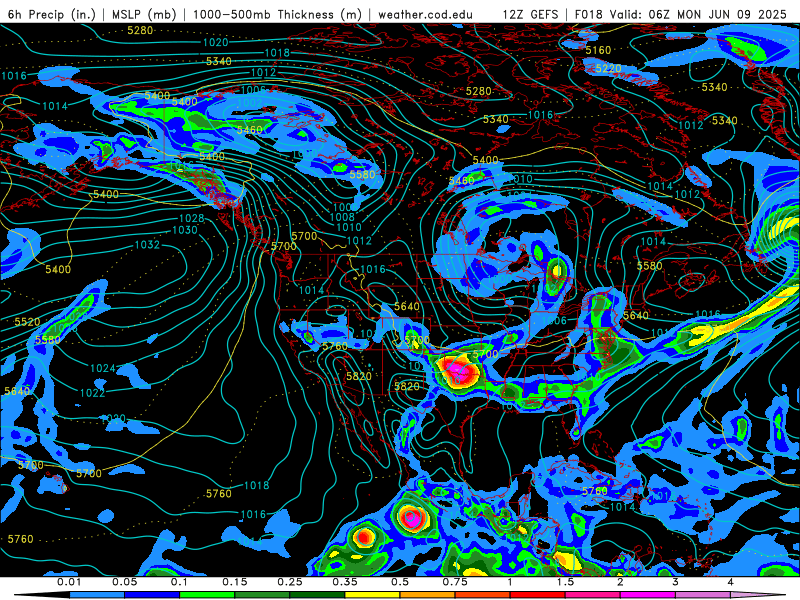Screen dimensions: 800x600
Task: Click the '6h Precip (in.)' title text
Action: click(52, 14)
